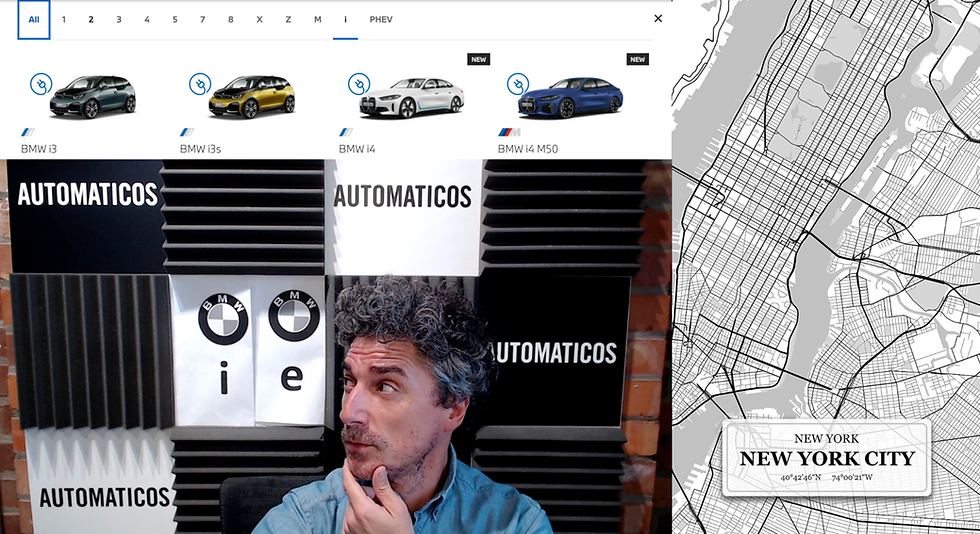Switch to the M models tab
The image size is (980, 534).
tap(318, 19)
